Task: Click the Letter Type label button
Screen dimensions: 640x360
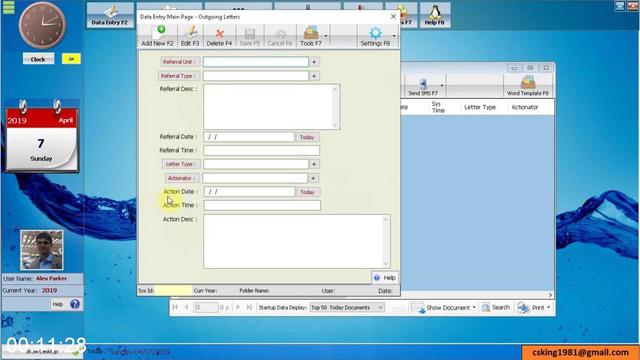Action: [x=181, y=164]
